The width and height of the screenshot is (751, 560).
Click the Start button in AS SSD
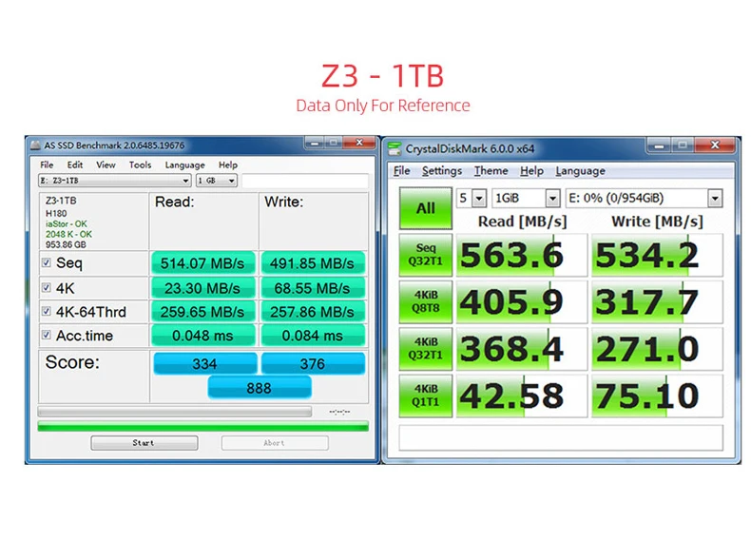coord(144,443)
